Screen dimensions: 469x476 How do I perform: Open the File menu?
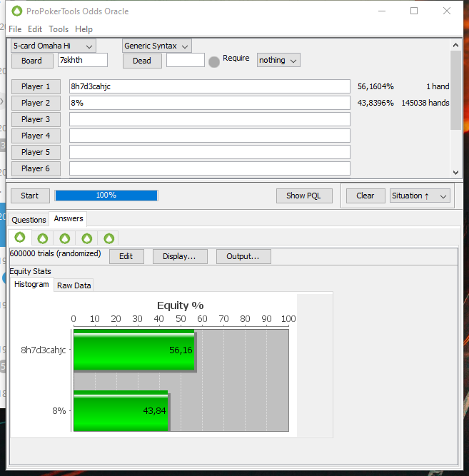(x=15, y=29)
